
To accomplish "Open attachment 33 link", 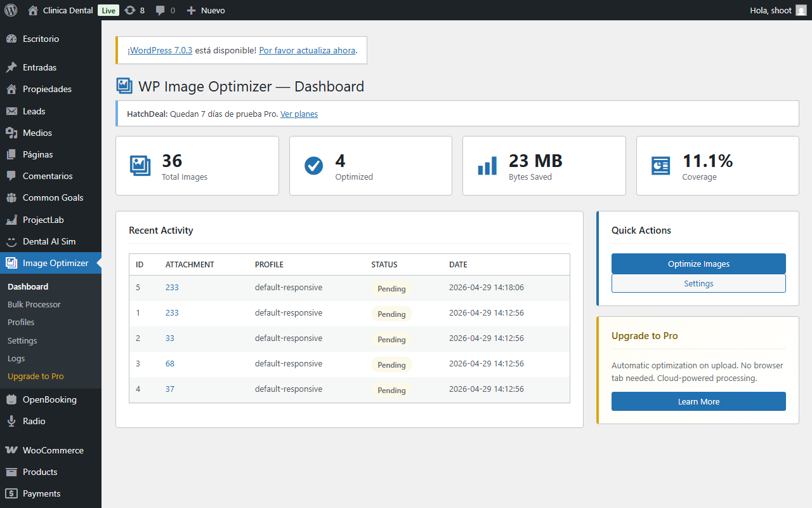I will pos(170,338).
